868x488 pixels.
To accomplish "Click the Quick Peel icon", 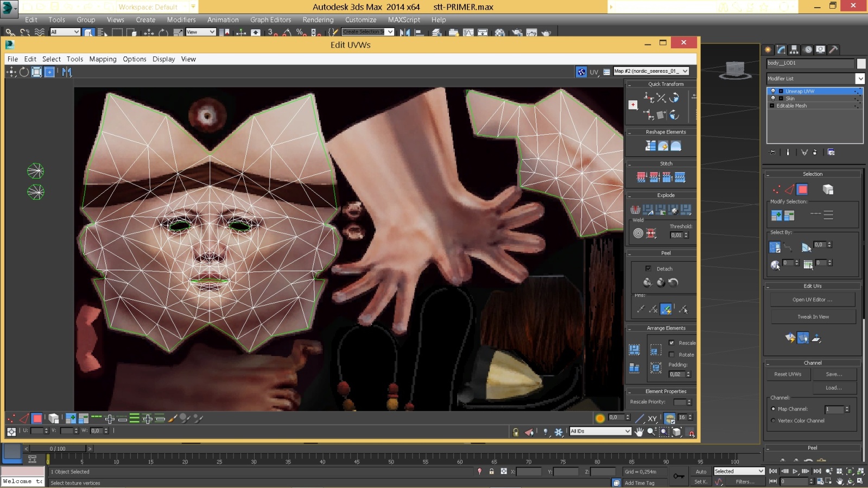I will pyautogui.click(x=648, y=282).
